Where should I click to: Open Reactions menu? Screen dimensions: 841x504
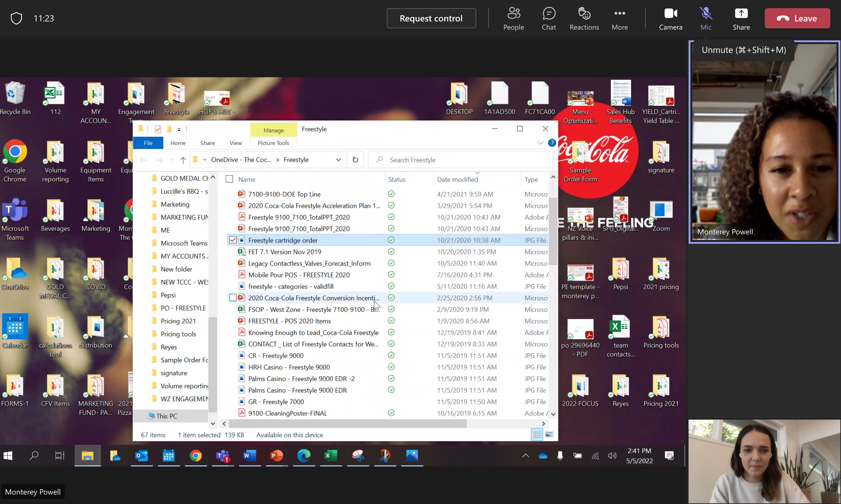[584, 18]
